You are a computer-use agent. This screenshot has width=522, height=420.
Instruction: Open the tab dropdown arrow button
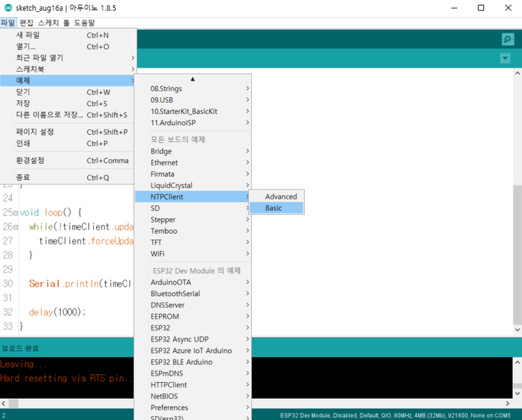point(505,58)
